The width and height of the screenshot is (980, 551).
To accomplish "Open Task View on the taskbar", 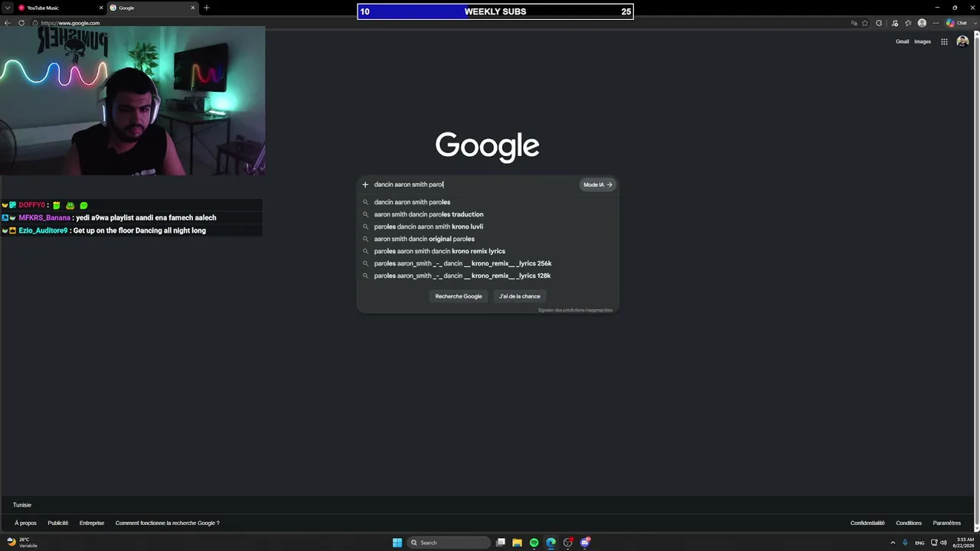I will coord(501,543).
